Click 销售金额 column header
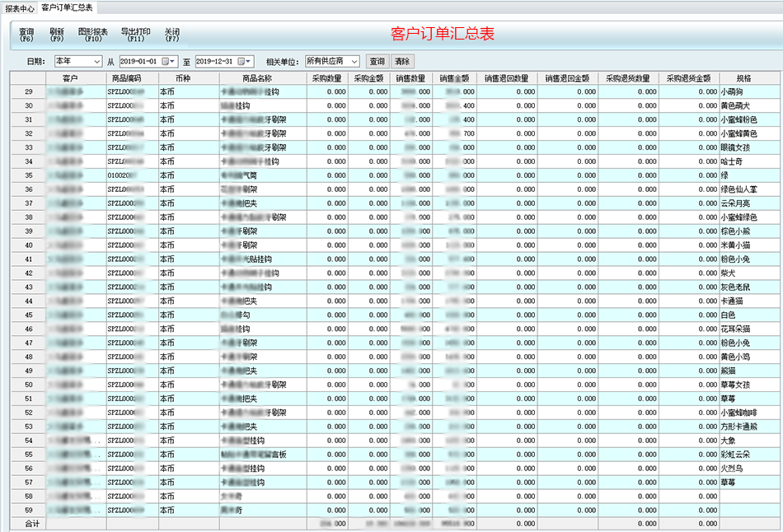The height and width of the screenshot is (532, 783). (x=454, y=78)
